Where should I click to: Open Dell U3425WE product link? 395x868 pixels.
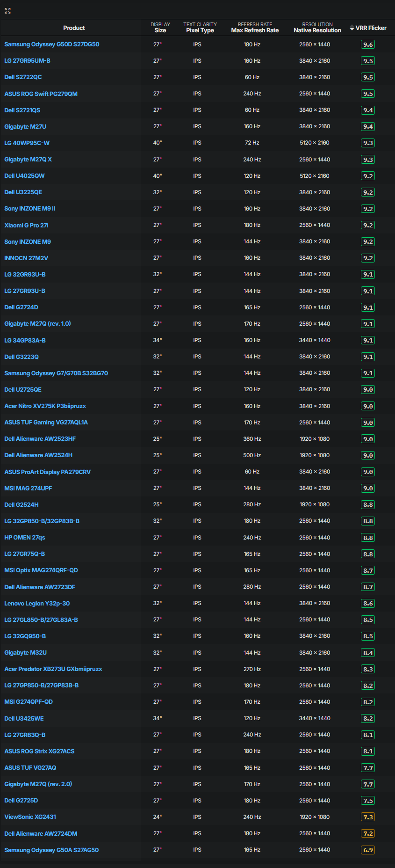[x=24, y=718]
